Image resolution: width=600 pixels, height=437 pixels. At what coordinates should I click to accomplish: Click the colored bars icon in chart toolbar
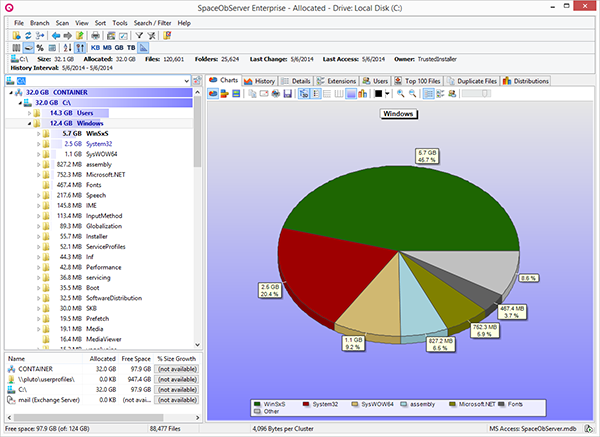click(362, 93)
